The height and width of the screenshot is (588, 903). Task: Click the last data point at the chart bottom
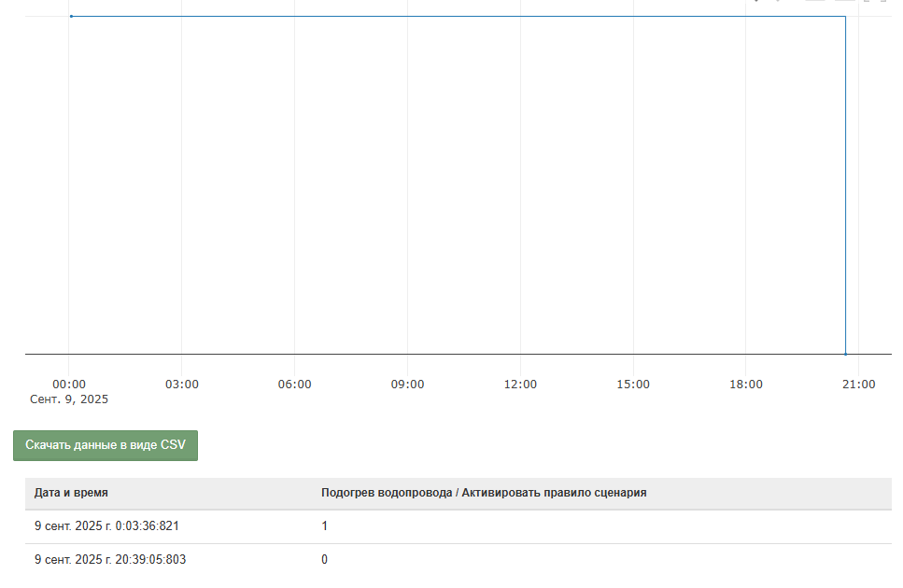[x=845, y=354]
